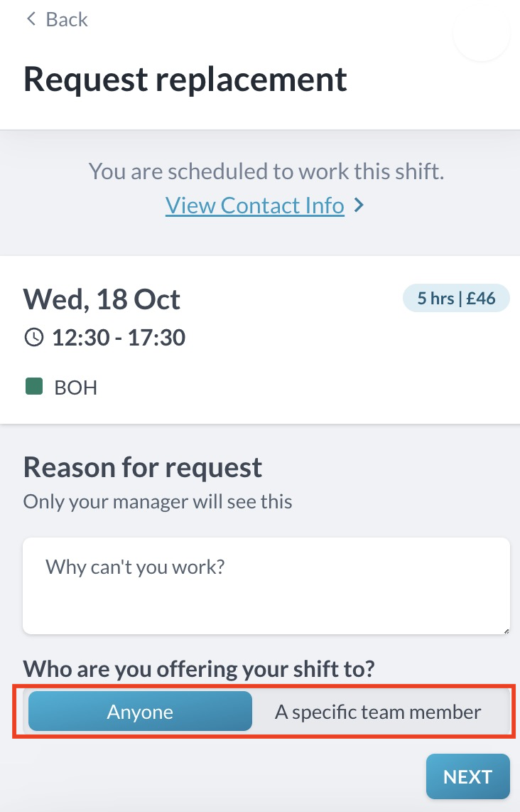Click the back chevron arrow icon

[x=31, y=19]
